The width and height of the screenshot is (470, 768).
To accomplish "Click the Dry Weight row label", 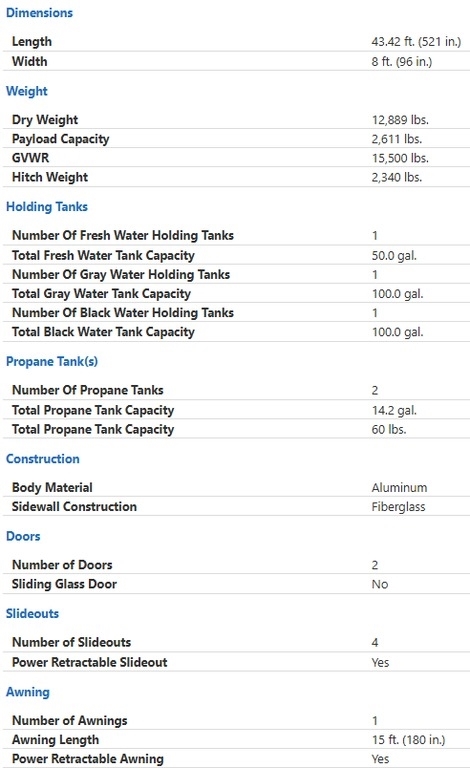I will tap(45, 120).
